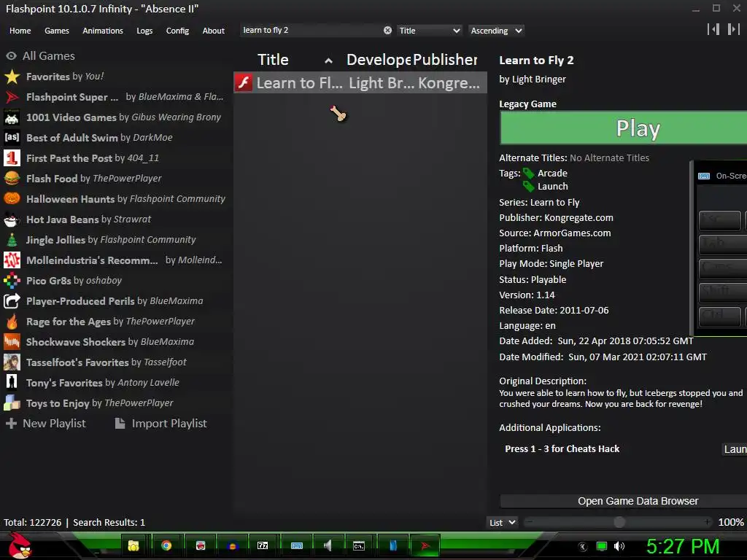Click the Arcade tag link

(552, 174)
